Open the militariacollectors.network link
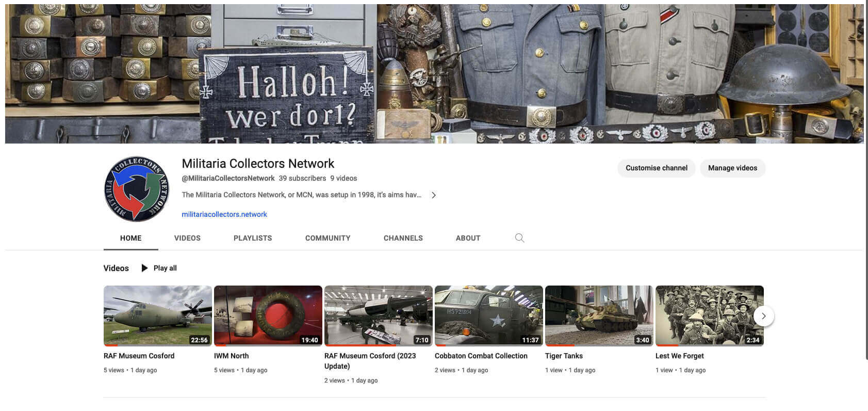The height and width of the screenshot is (411, 868). [224, 214]
